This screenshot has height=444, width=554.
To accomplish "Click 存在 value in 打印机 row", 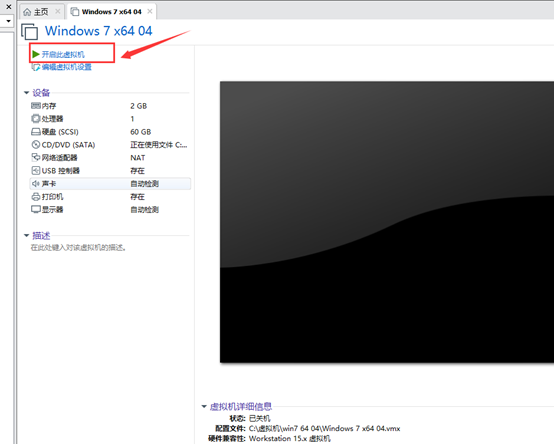I will (137, 197).
